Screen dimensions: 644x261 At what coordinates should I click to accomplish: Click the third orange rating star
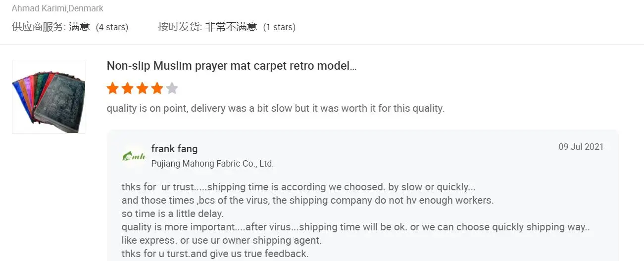[143, 88]
